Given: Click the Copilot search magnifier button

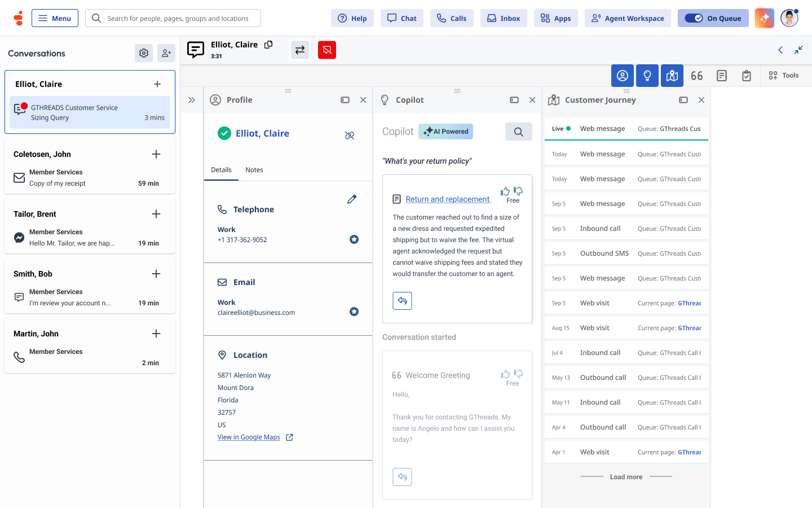Looking at the screenshot, I should click(x=518, y=132).
